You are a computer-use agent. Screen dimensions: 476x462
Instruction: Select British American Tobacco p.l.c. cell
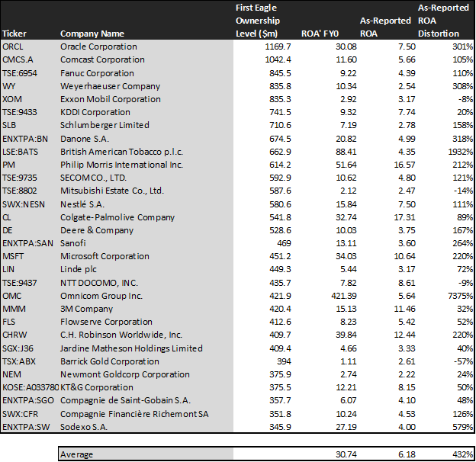point(122,152)
